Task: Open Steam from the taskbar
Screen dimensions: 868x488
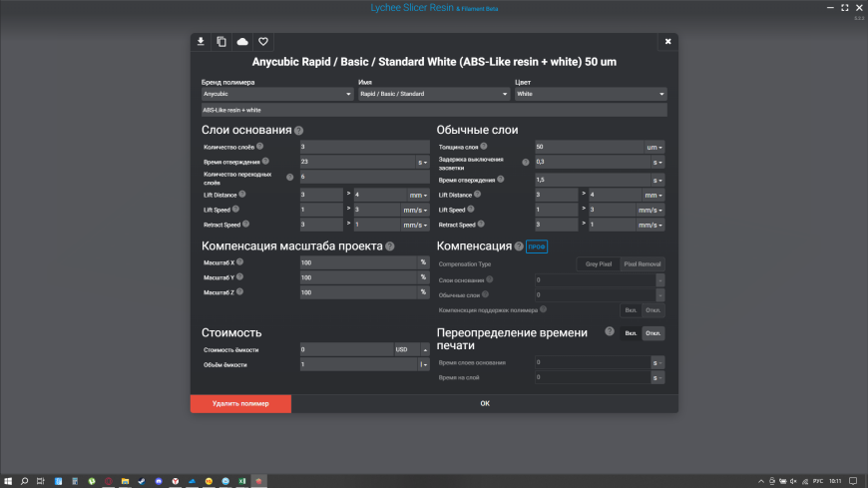Action: pos(142,481)
